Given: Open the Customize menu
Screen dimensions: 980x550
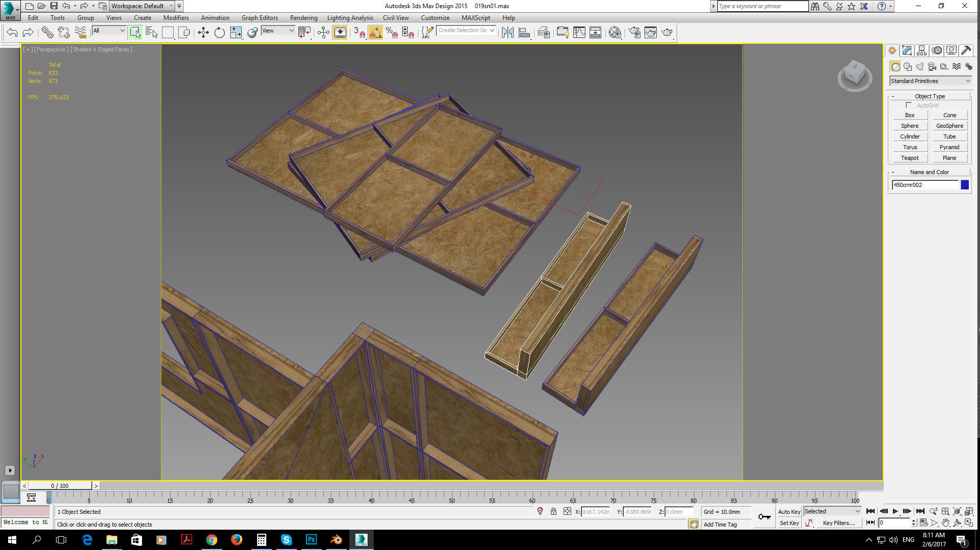Looking at the screenshot, I should coord(435,18).
